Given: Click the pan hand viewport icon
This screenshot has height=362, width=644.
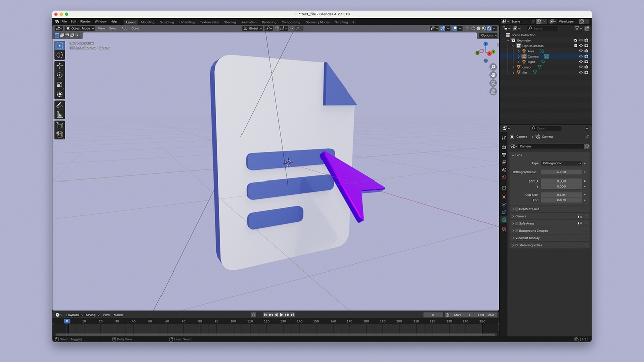Looking at the screenshot, I should (x=493, y=75).
